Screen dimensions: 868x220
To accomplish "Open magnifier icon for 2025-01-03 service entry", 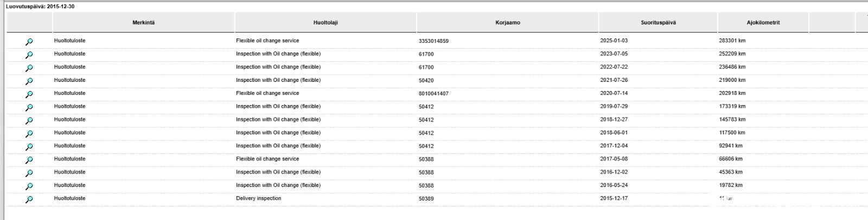I will click(29, 42).
